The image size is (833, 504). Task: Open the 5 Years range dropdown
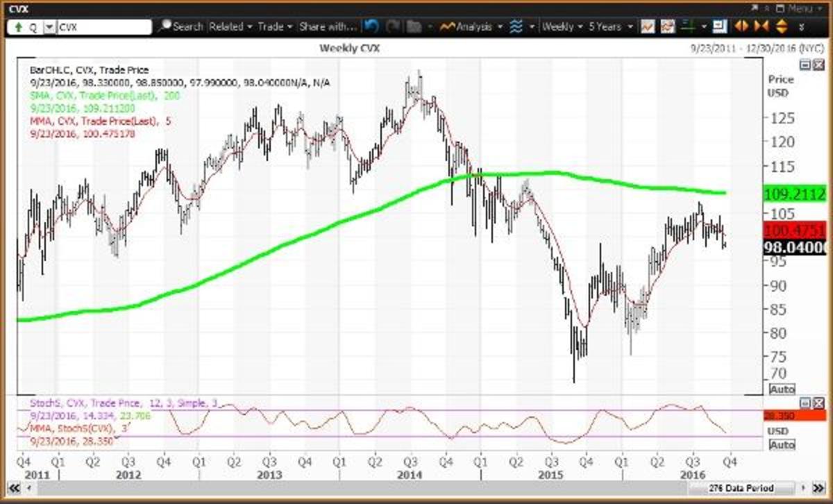click(612, 26)
